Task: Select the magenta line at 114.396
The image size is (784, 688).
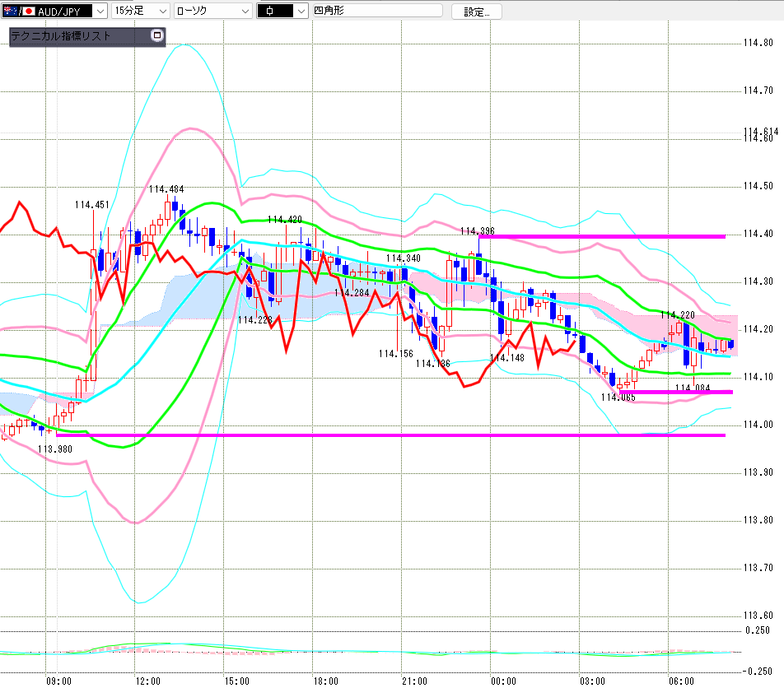Action: (x=602, y=236)
